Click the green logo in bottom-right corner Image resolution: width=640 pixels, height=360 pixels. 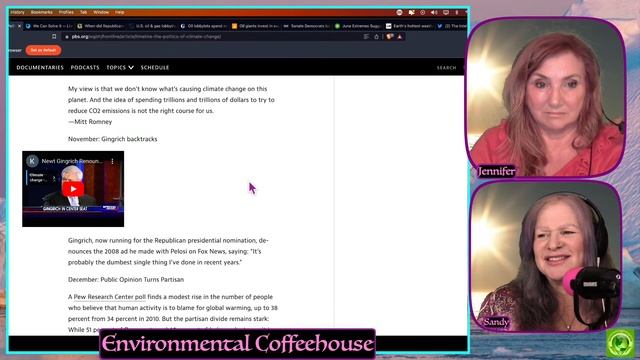point(620,342)
